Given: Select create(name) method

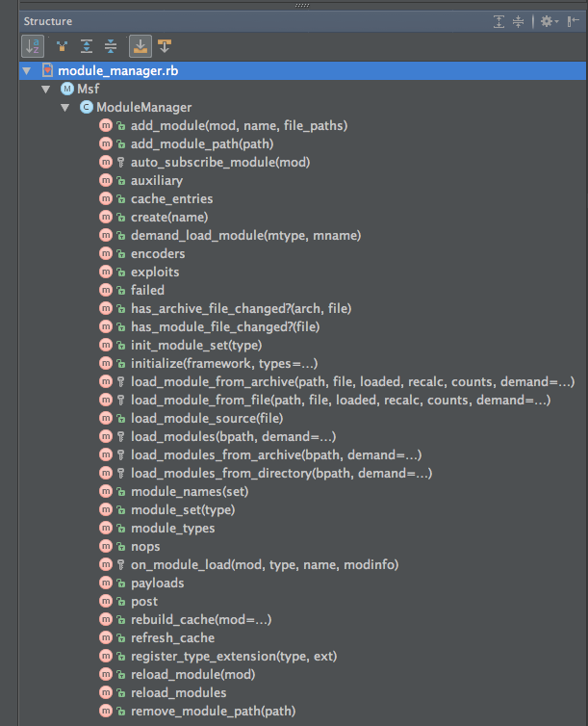Looking at the screenshot, I should [x=169, y=218].
